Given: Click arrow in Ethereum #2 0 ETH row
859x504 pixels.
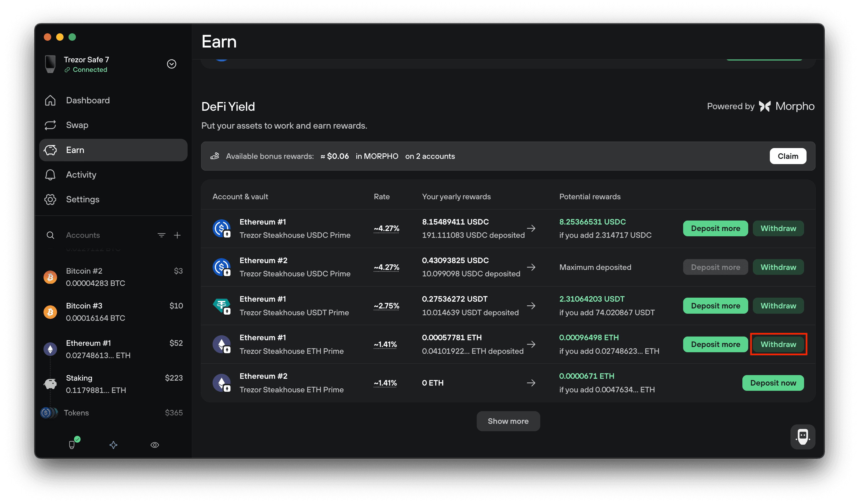Looking at the screenshot, I should point(531,383).
